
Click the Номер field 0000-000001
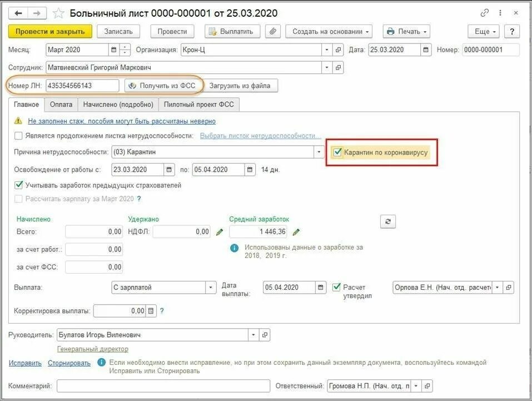491,50
